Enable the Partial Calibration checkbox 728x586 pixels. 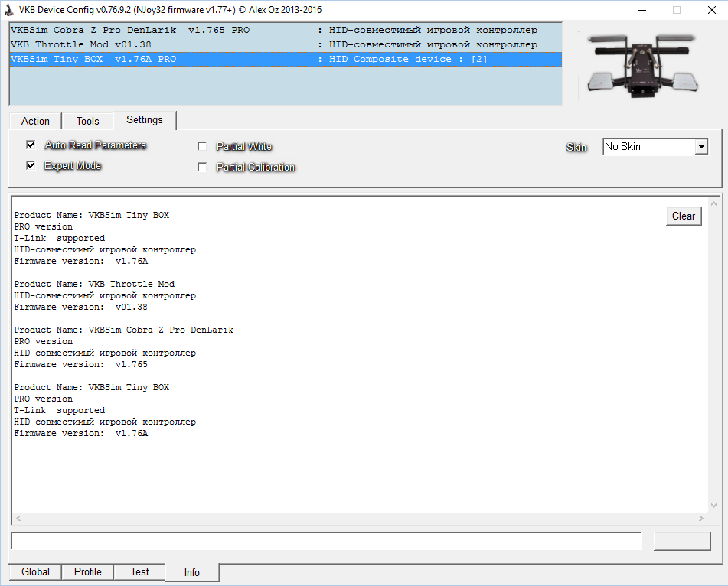click(x=202, y=167)
